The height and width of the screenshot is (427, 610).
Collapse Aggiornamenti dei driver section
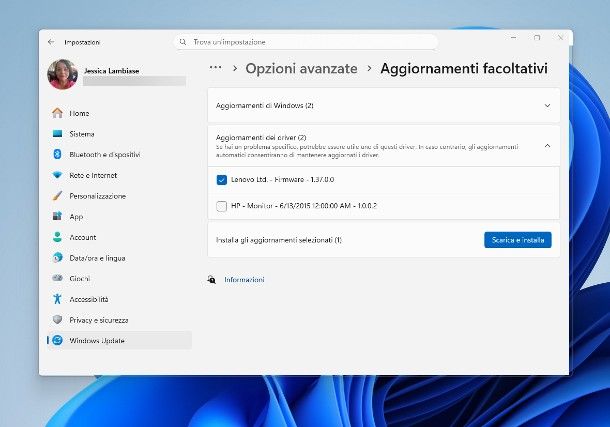(x=546, y=145)
